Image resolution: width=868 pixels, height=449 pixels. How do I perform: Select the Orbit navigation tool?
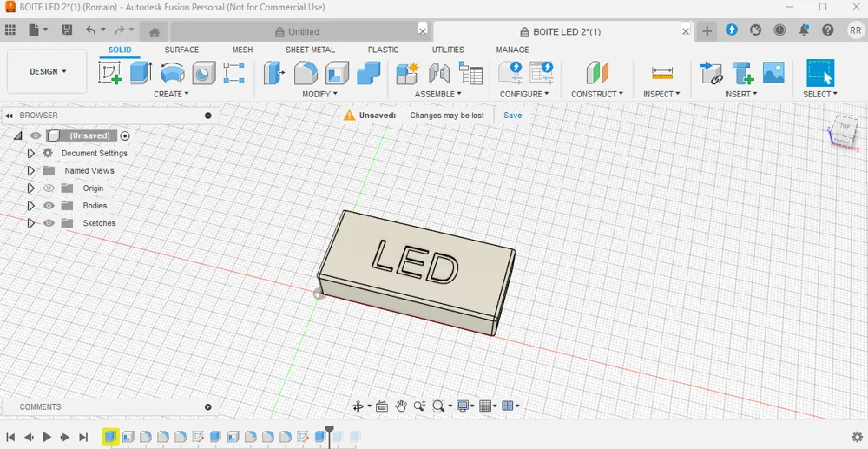pyautogui.click(x=358, y=406)
